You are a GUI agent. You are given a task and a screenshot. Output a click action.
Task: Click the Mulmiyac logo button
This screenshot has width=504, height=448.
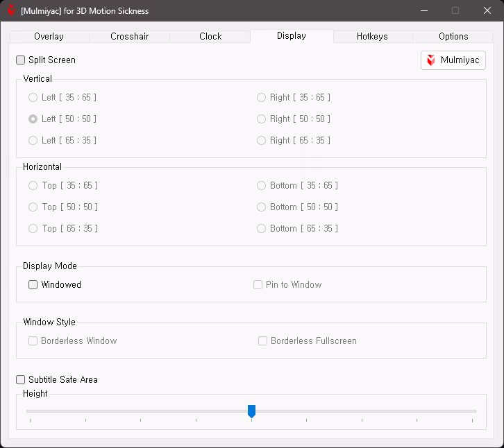[453, 60]
